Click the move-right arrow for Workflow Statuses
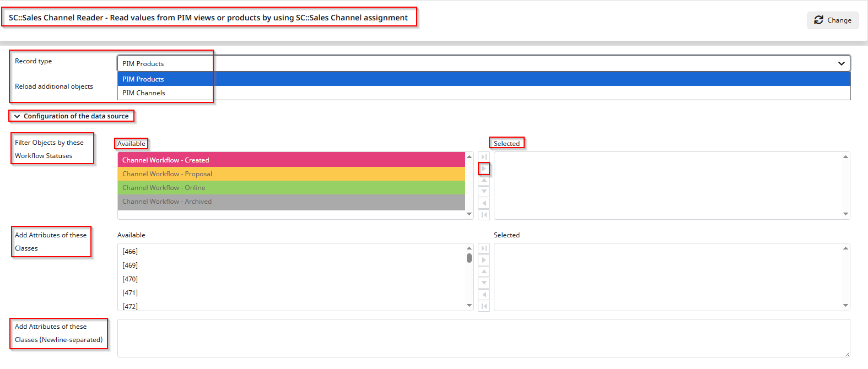The height and width of the screenshot is (369, 868). point(484,169)
